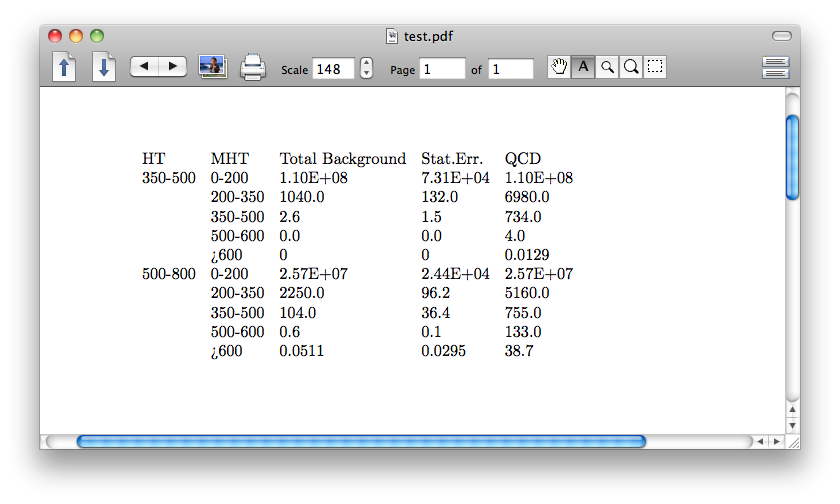The width and height of the screenshot is (840, 504).
Task: Click the value '1.5'
Action: click(431, 217)
